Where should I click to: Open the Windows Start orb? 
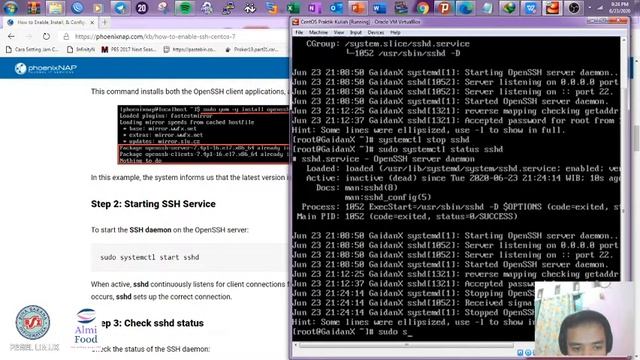click(11, 8)
